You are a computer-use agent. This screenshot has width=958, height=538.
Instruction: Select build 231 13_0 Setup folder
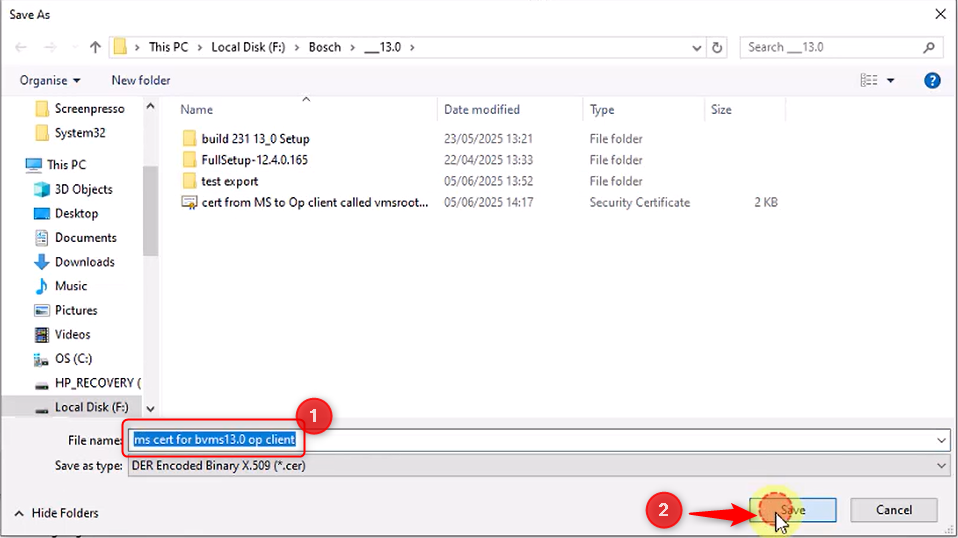tap(255, 139)
